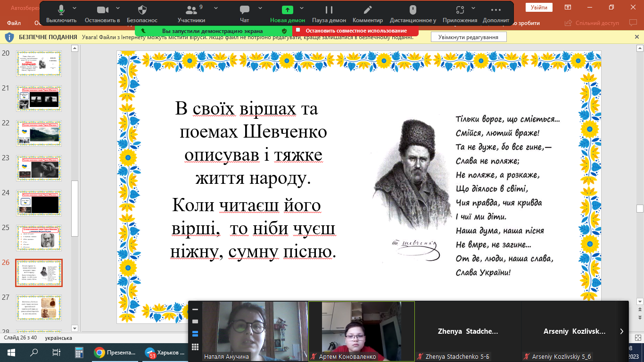
Task: Open Chrome Презента... taskbar item
Action: [x=115, y=352]
